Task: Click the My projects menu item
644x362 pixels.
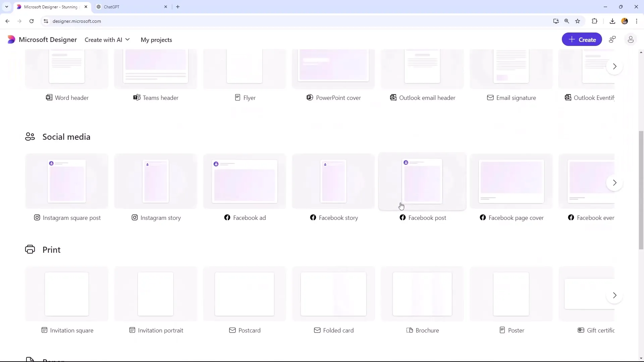Action: coord(156,40)
